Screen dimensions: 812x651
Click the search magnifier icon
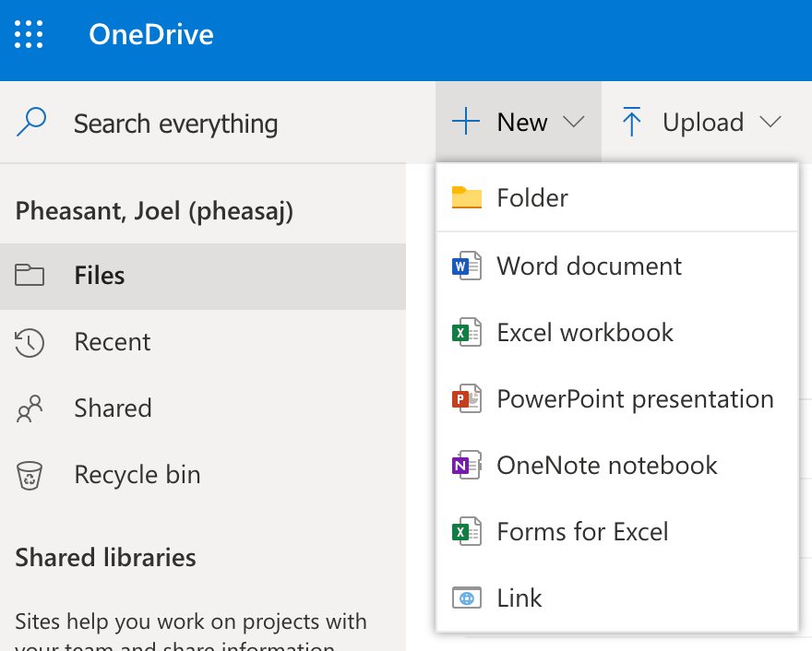pos(31,122)
